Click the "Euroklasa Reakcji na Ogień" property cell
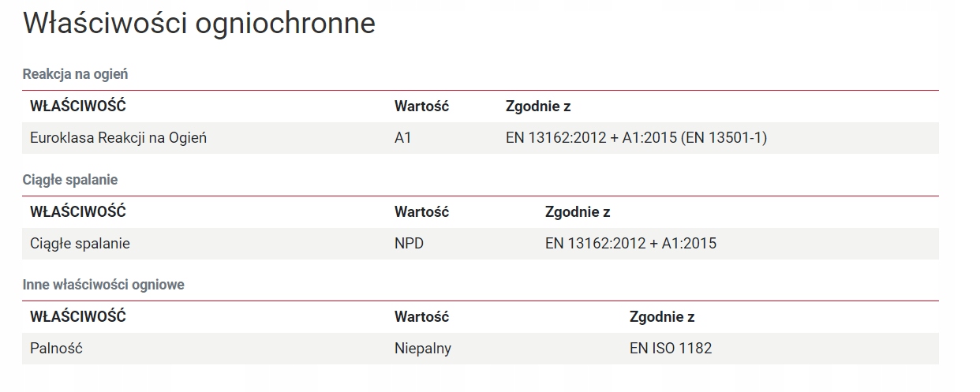This screenshot has width=980, height=392. tap(118, 138)
